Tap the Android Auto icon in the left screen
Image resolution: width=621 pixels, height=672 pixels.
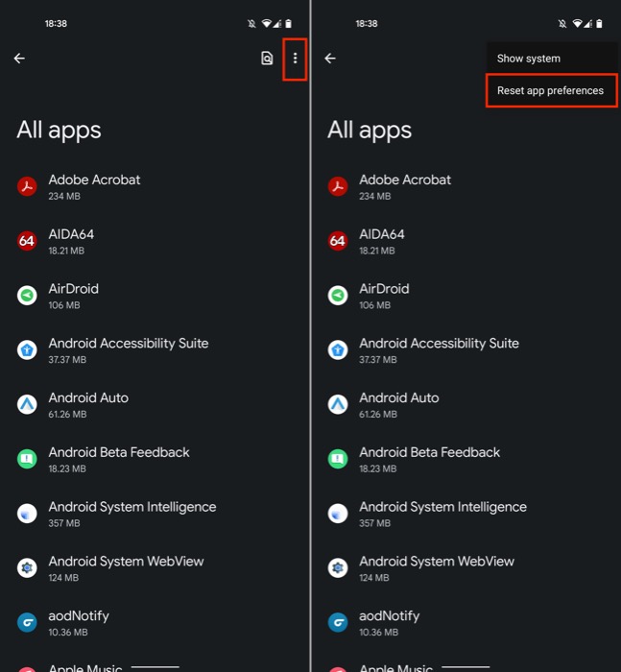[27, 404]
